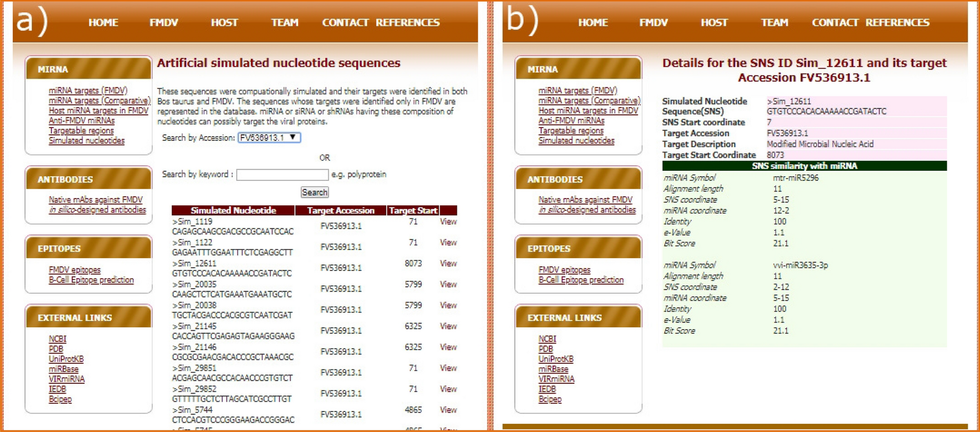Open 'Targetable regions' link in right page sidebar
The width and height of the screenshot is (980, 432).
(571, 131)
